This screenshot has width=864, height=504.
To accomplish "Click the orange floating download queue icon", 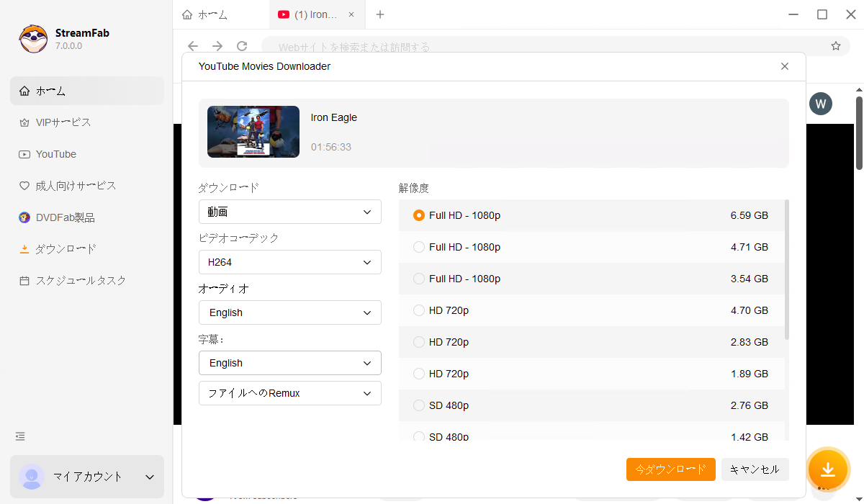I will click(x=827, y=469).
